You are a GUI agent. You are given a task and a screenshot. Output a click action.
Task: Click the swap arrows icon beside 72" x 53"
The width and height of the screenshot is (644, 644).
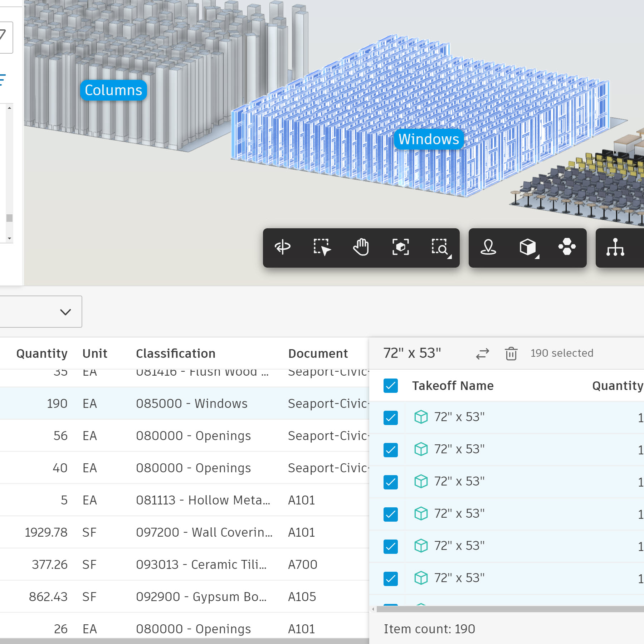[482, 353]
